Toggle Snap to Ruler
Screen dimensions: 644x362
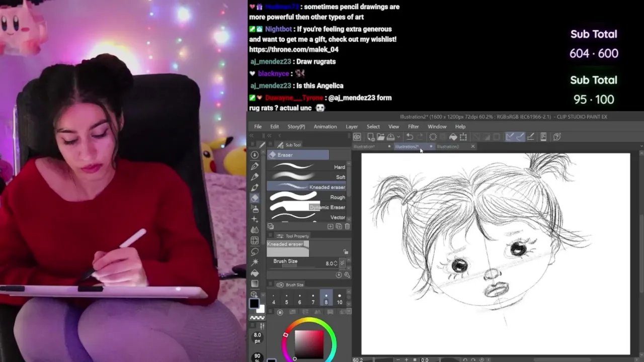pos(510,137)
